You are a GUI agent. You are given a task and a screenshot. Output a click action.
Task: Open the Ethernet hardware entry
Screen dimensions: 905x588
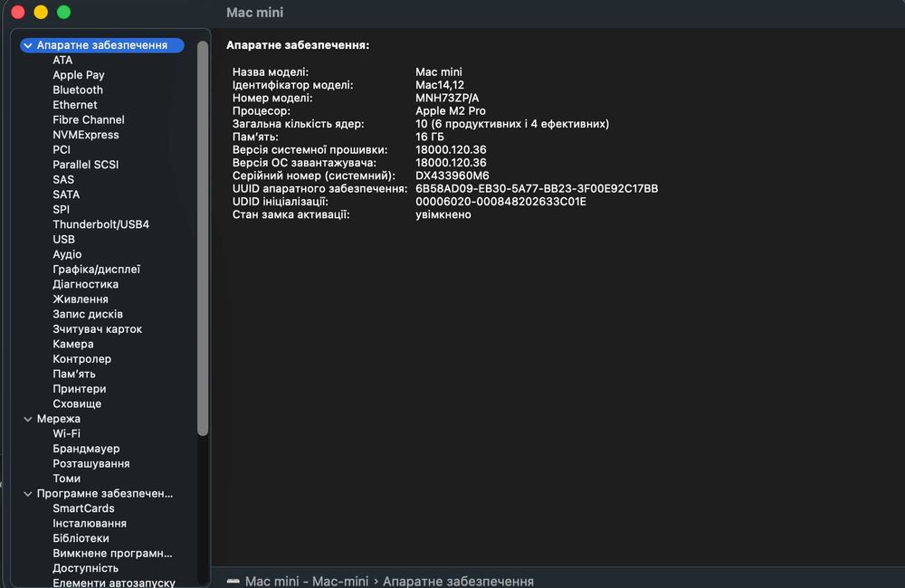[x=75, y=105]
